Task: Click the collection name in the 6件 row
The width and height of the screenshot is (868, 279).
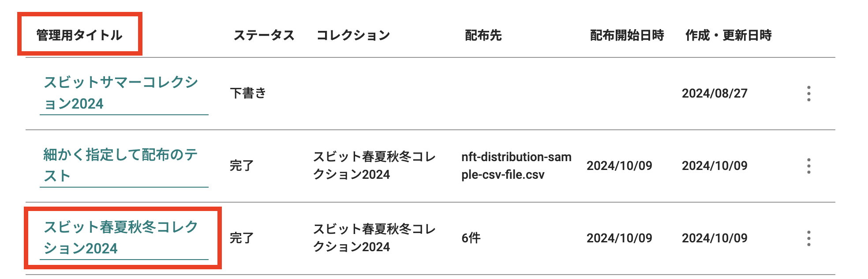Action: [374, 238]
